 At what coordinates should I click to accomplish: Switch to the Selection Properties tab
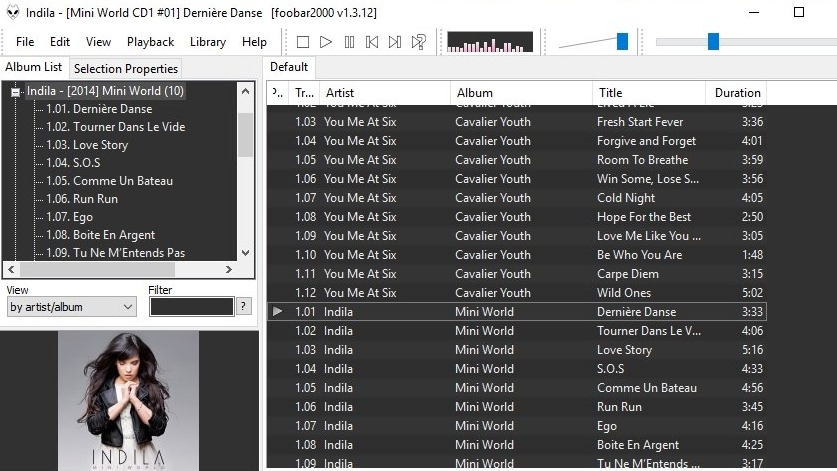click(126, 69)
